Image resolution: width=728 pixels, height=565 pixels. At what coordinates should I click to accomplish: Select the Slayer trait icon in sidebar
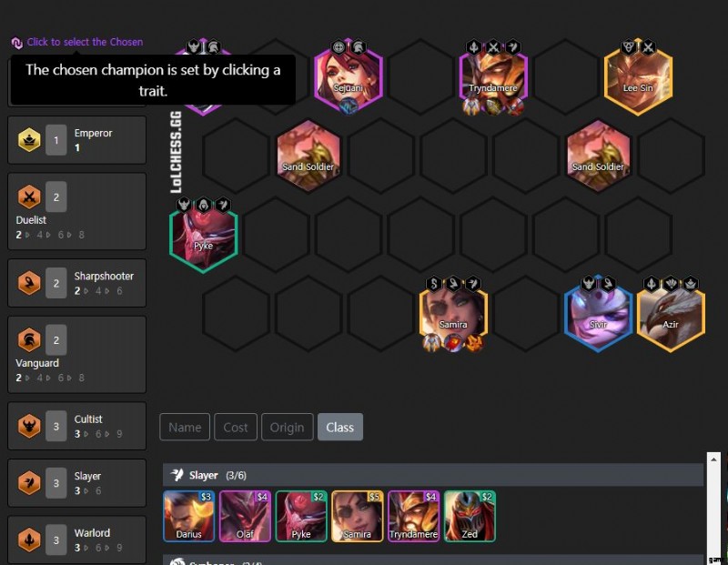[x=29, y=483]
